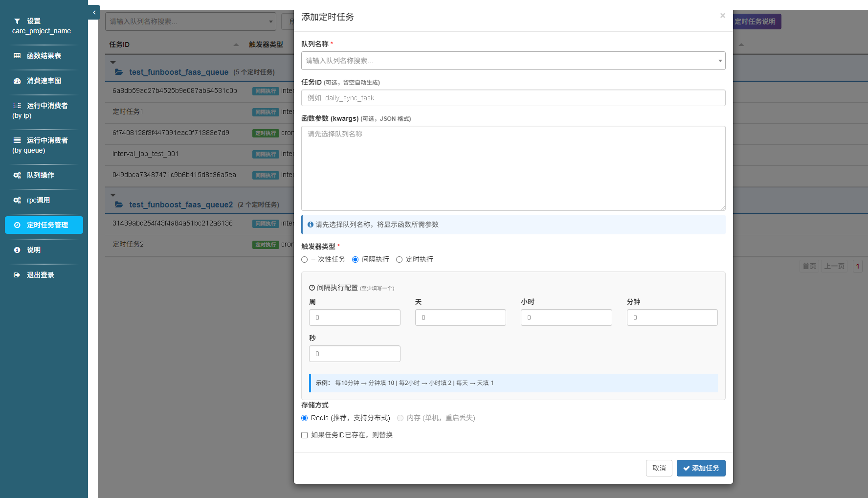Select the 定时执行 trigger radio button
868x498 pixels.
(x=400, y=260)
